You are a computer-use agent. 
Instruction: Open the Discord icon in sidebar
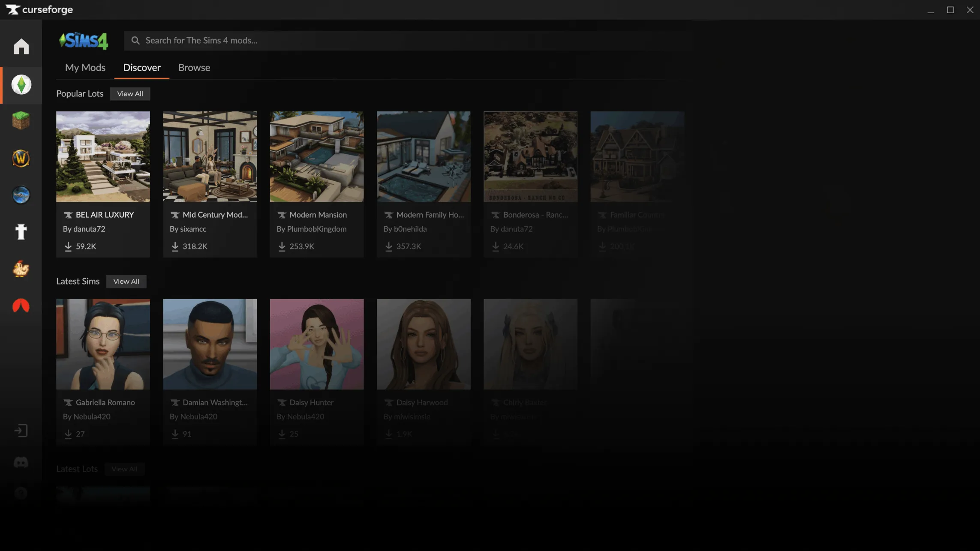point(21,462)
